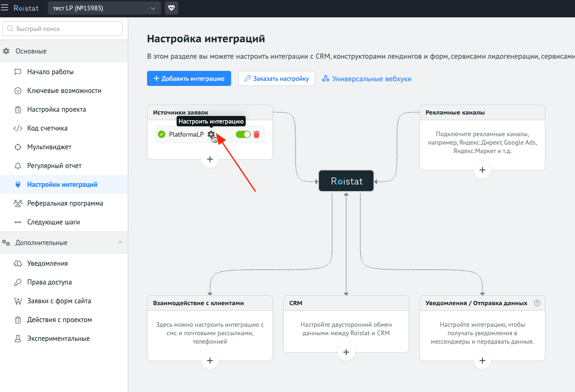Click Уведомления / Отправка данных header text
Viewport: 575px width, 392px height.
click(476, 303)
